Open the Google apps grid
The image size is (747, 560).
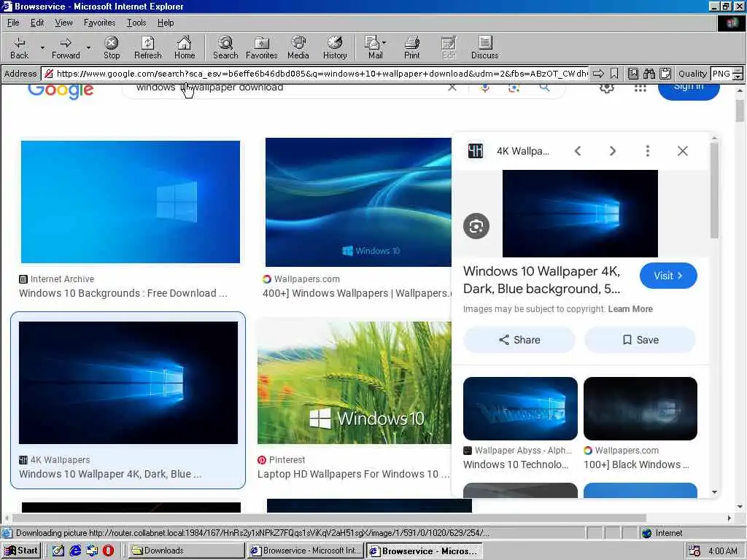pos(640,88)
